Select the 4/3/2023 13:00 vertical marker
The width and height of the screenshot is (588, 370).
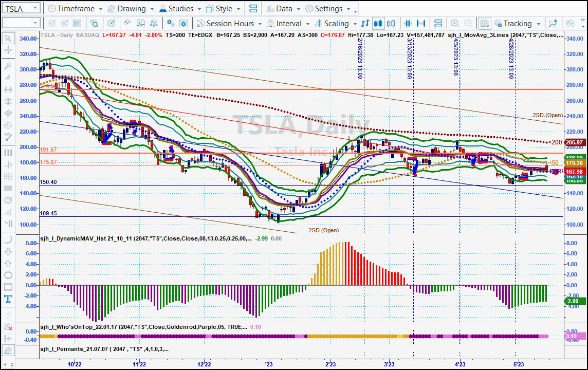point(456,56)
